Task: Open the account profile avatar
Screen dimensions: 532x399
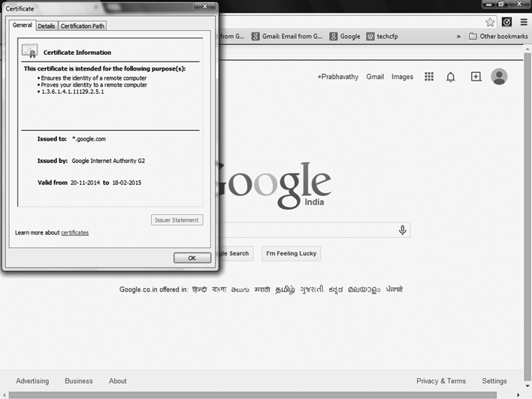Action: tap(499, 77)
